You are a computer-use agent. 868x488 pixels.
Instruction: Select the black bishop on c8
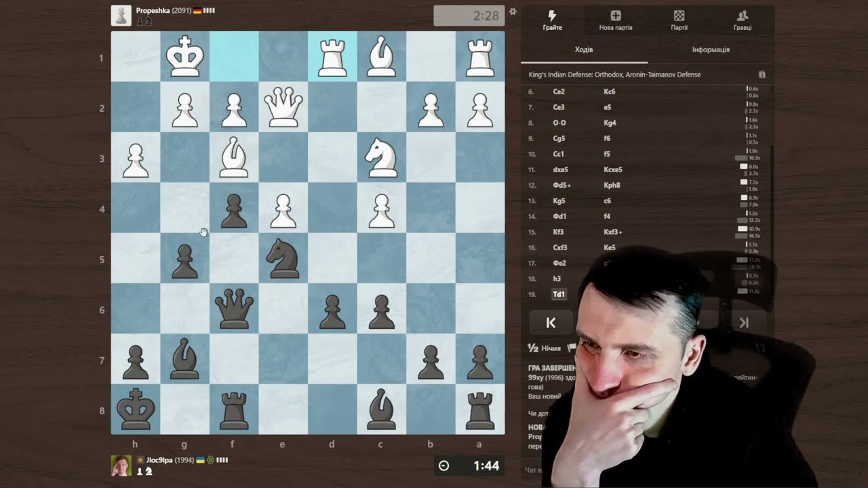(x=382, y=409)
